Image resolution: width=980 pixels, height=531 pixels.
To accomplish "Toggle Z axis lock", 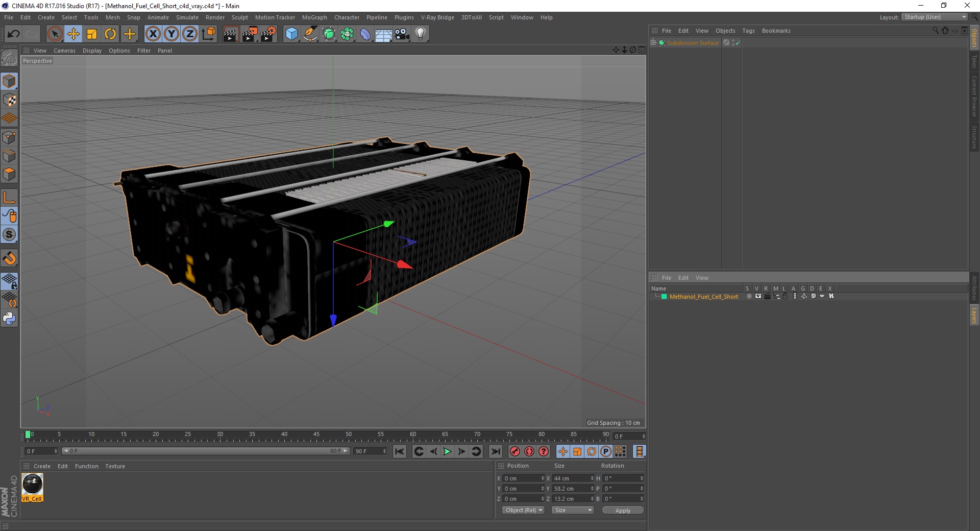I will pyautogui.click(x=190, y=34).
